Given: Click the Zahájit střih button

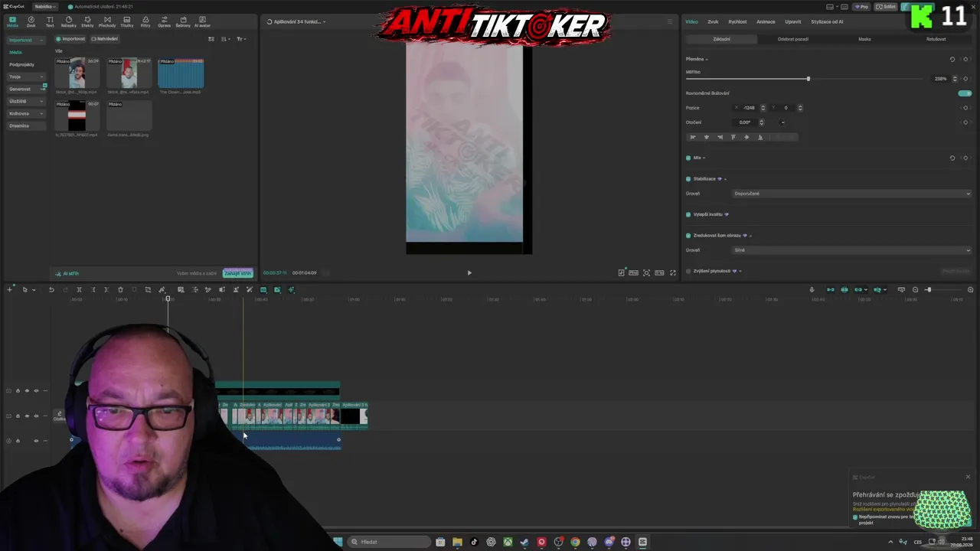Looking at the screenshot, I should coord(237,273).
